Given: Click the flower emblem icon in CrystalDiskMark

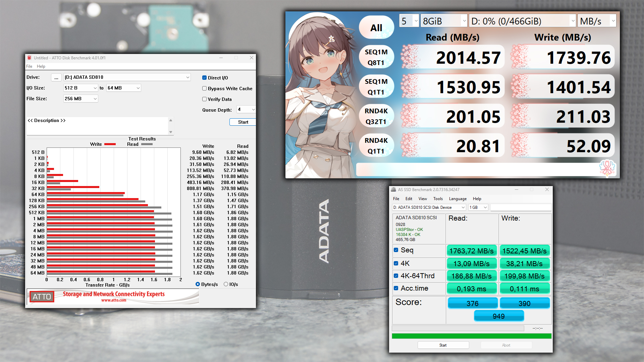Looking at the screenshot, I should click(x=607, y=168).
